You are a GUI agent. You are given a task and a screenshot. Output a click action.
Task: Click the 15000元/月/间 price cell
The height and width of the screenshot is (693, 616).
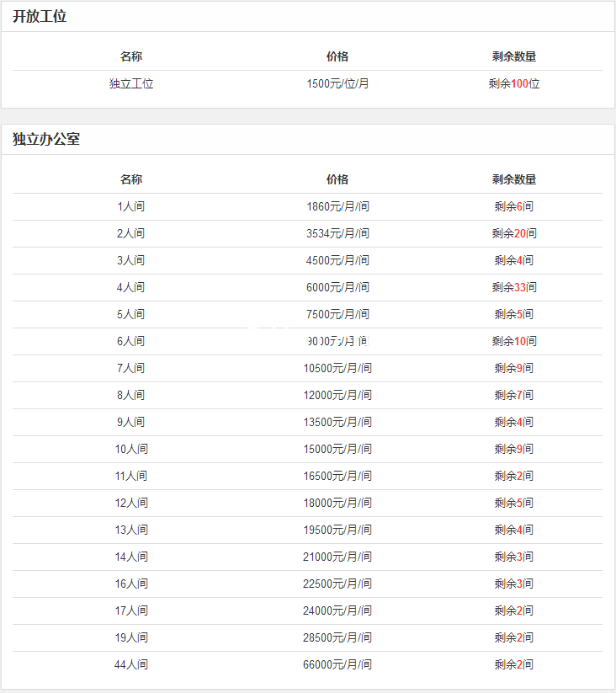click(337, 449)
